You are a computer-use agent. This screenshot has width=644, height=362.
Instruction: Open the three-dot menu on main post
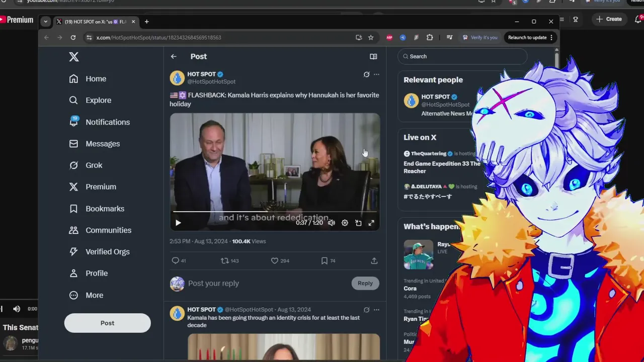376,74
